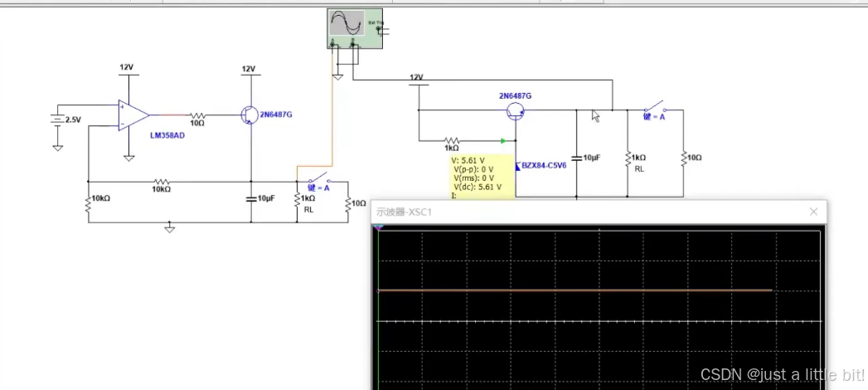Screen dimensions: 868x390
Task: Click the oscilloscope's channel A terminal
Action: pos(332,43)
